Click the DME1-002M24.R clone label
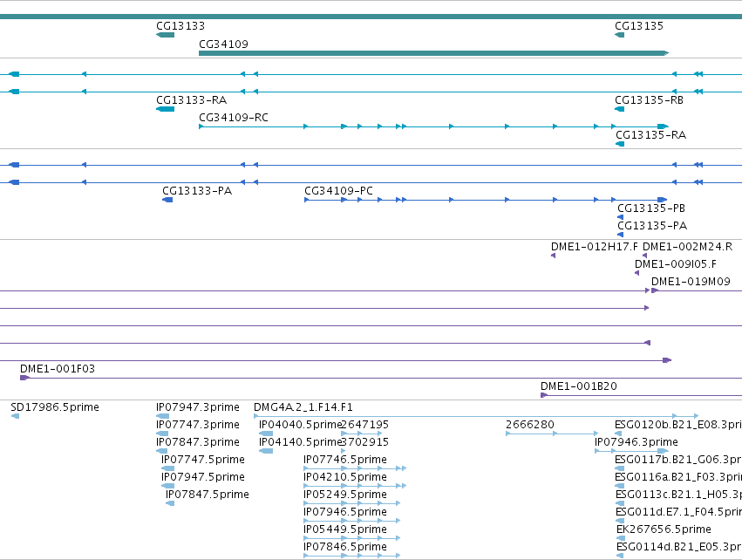Image resolution: width=742 pixels, height=560 pixels. 687,247
